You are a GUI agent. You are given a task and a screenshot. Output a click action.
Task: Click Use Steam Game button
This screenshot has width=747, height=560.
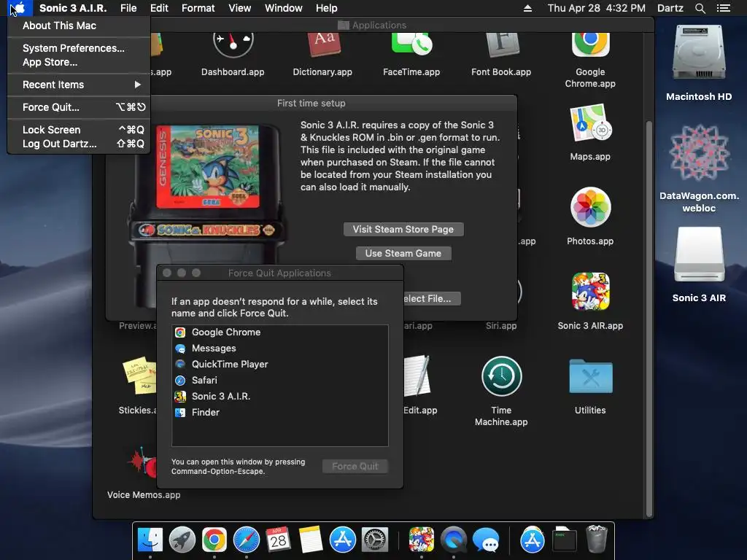point(403,253)
